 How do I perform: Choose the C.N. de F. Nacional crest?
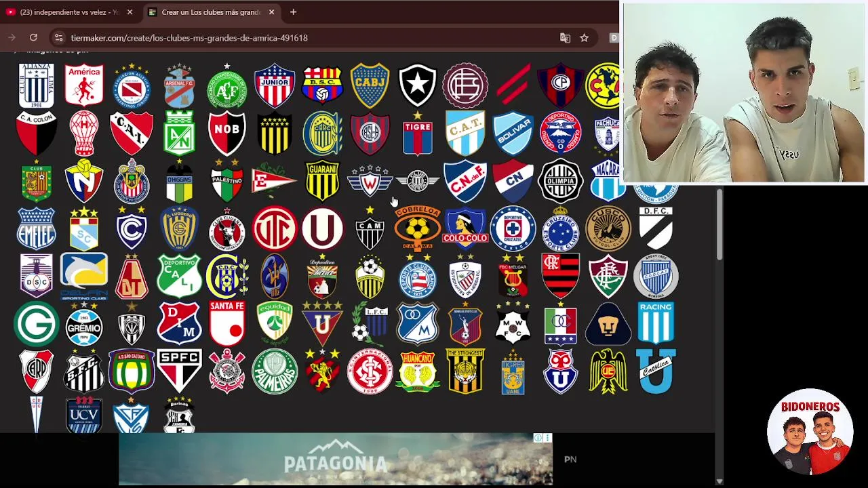pos(465,181)
